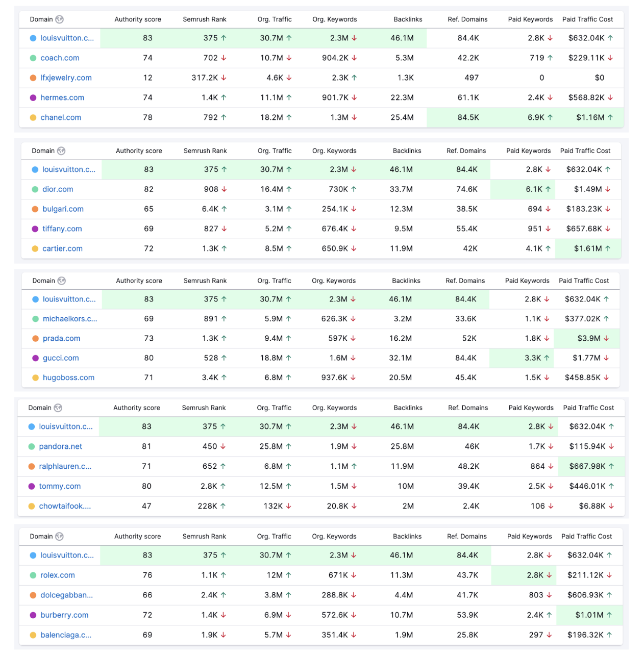This screenshot has height=656, width=644.
Task: Click globe icon beside Domain header above coach.com table
Action: pyautogui.click(x=60, y=19)
